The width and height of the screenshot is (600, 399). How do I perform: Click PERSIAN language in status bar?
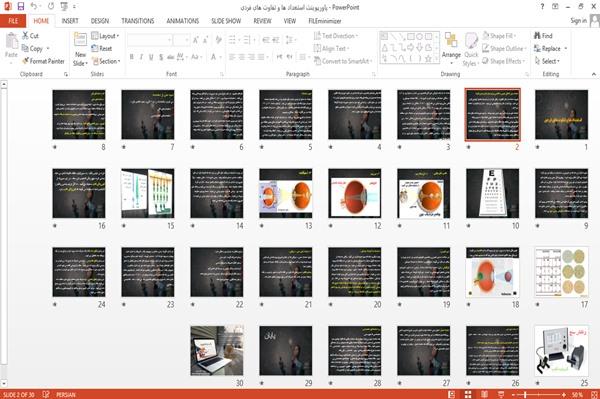[66, 394]
